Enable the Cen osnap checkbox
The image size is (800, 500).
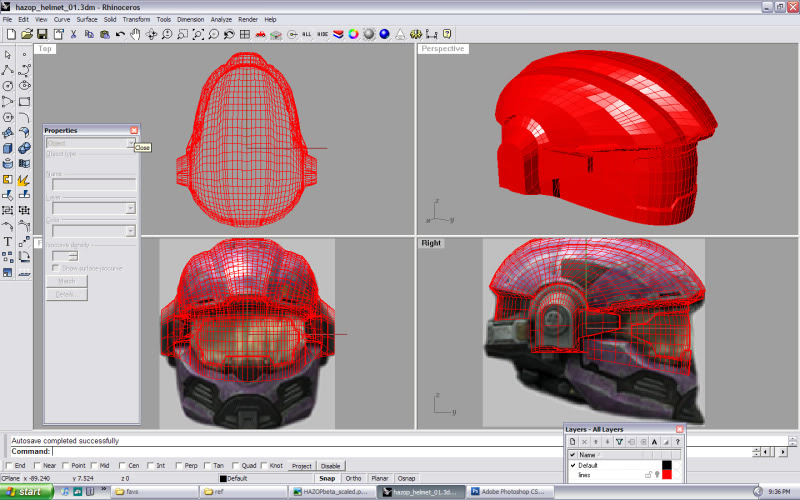pos(122,465)
